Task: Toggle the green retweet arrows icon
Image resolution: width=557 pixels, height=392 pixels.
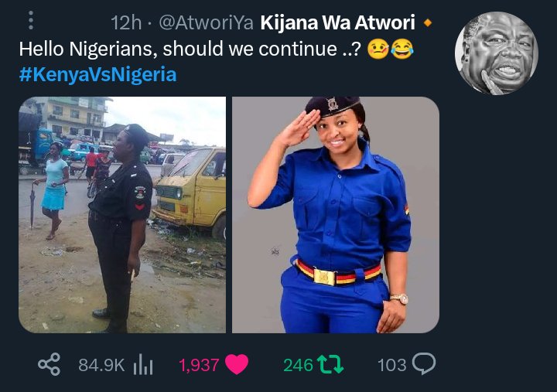Action: click(330, 364)
